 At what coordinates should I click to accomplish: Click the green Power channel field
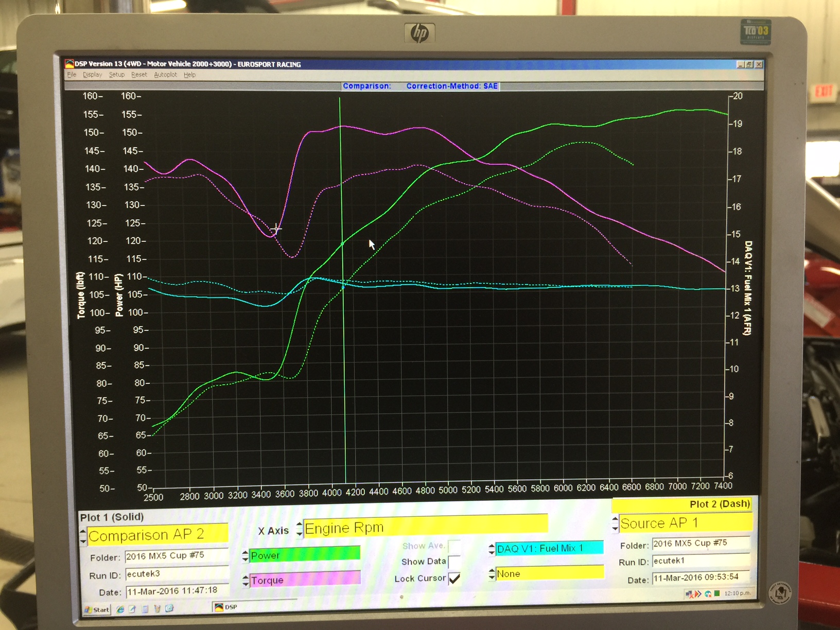pos(305,555)
